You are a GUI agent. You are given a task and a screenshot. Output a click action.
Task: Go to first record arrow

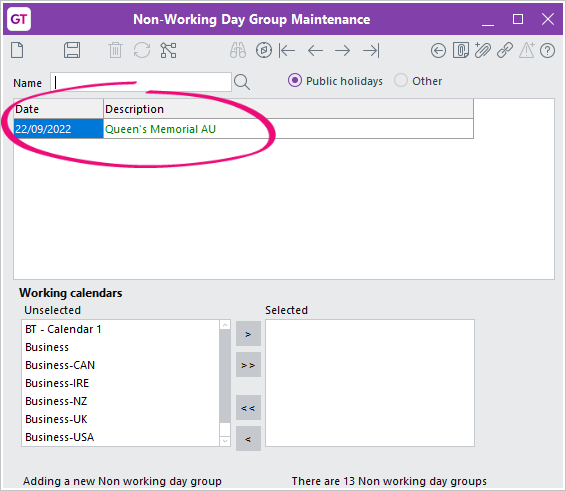287,51
